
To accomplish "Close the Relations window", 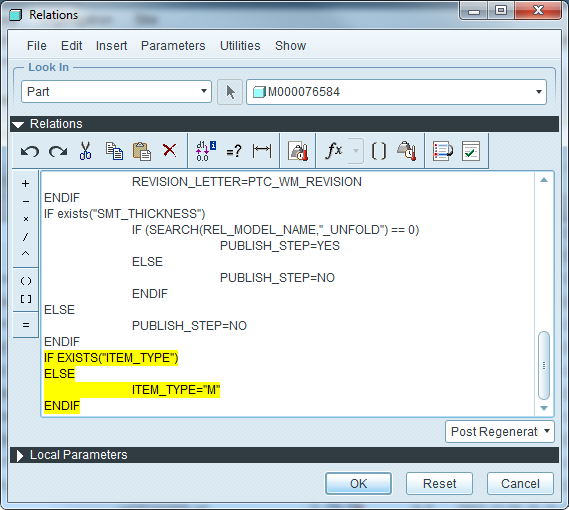I will click(538, 10).
